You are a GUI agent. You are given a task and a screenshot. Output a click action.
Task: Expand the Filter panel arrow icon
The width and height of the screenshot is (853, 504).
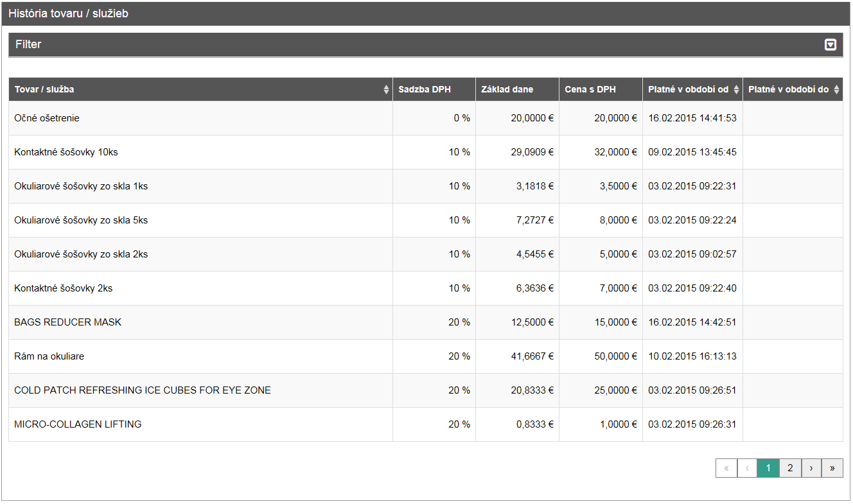coord(831,45)
